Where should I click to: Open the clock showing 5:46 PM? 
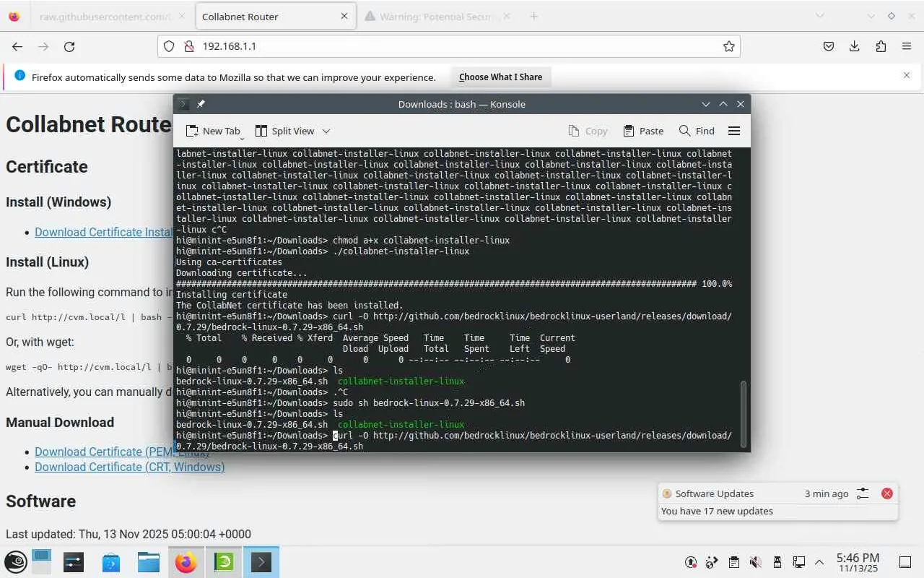858,562
